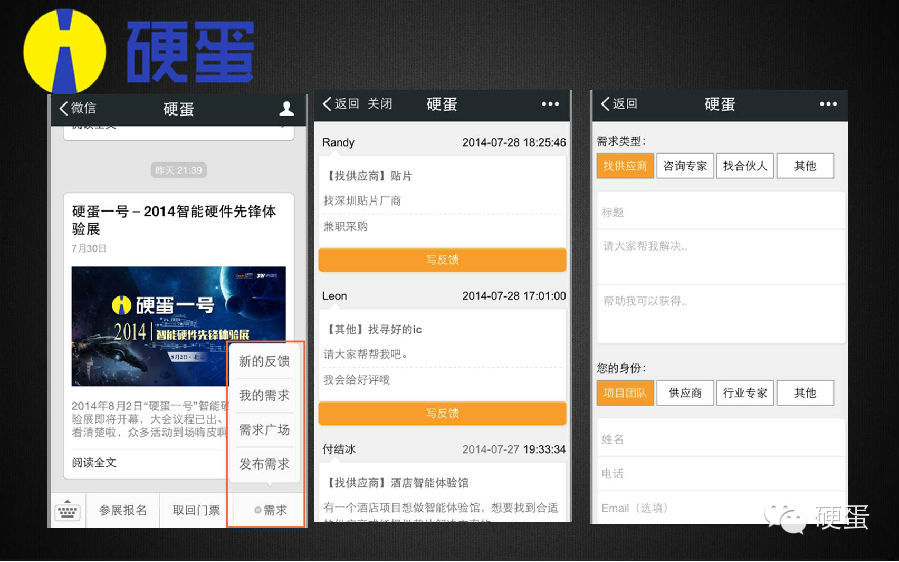The image size is (899, 562).
Task: Select 找供应商 request type
Action: click(x=625, y=166)
